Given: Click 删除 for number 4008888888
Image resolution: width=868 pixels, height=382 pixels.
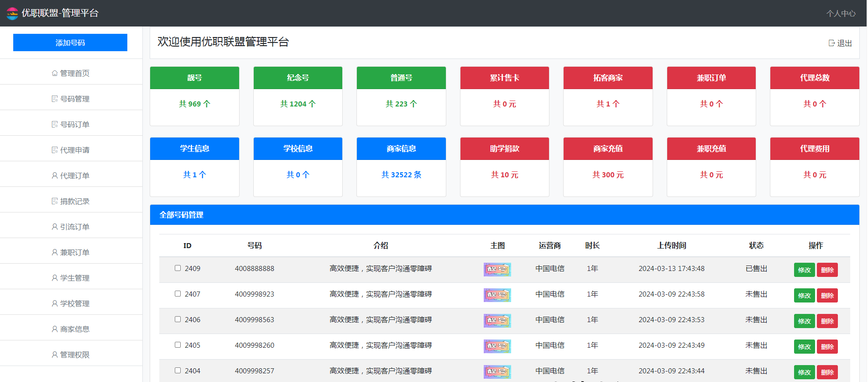Looking at the screenshot, I should (x=827, y=270).
